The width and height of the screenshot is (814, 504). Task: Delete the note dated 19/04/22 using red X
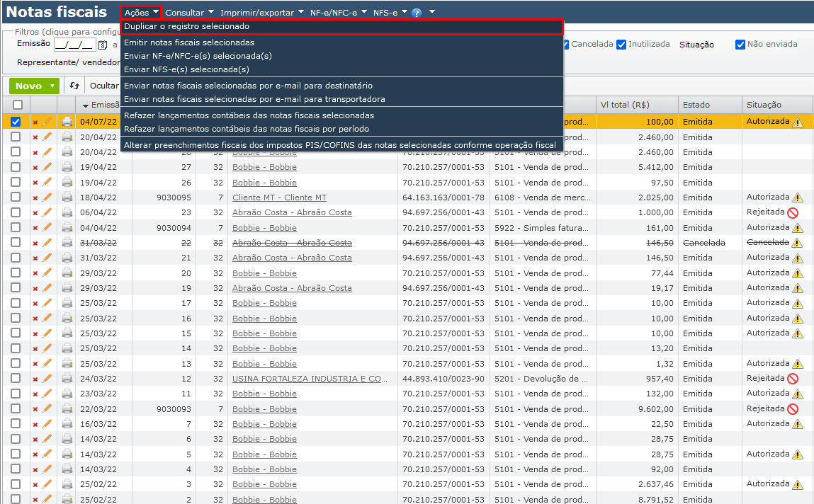[35, 167]
